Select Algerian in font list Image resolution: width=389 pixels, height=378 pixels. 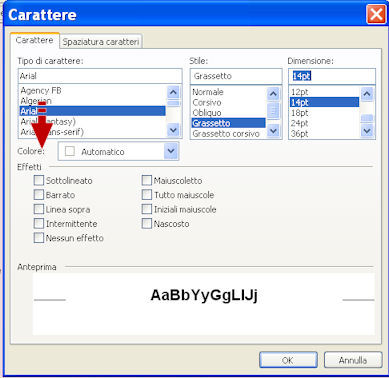point(93,101)
